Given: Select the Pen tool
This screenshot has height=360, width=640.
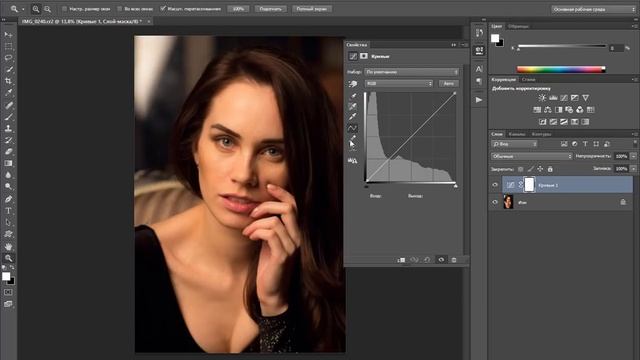Looking at the screenshot, I should 8,199.
